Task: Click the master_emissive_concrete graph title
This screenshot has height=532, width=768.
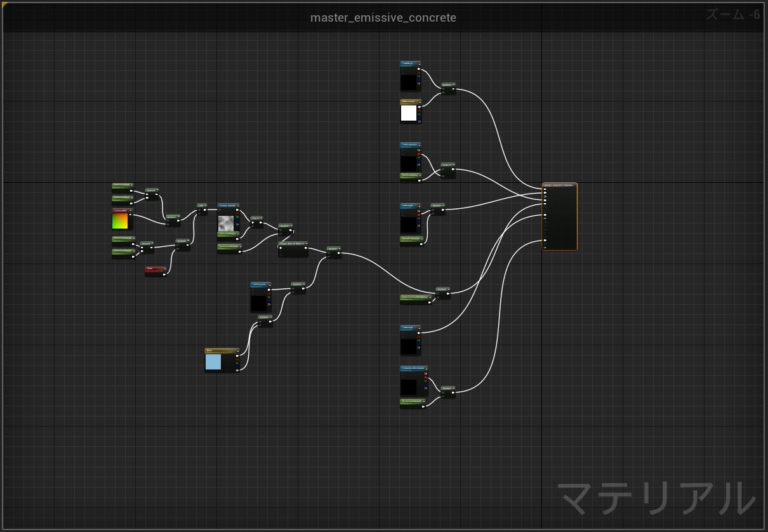Action: (383, 18)
